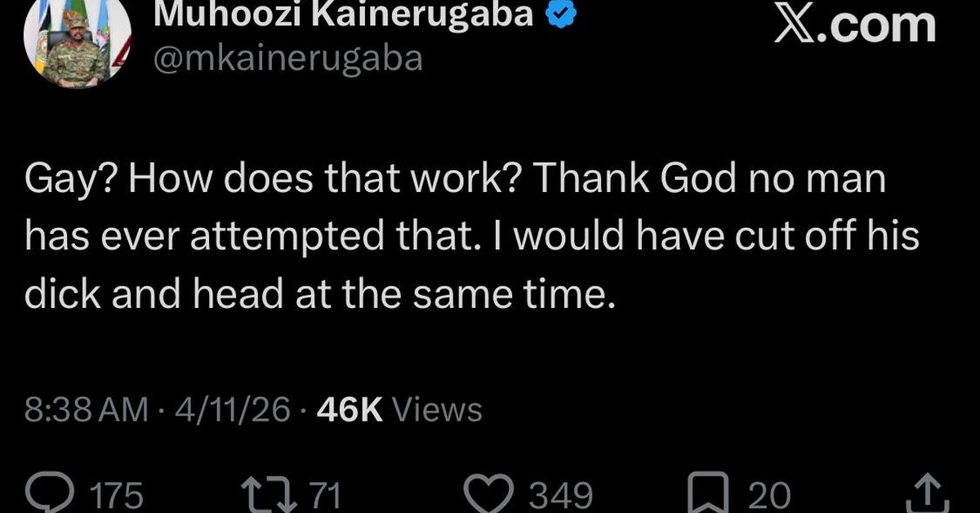Click the 349 likes count
This screenshot has height=513, width=980.
coord(561,495)
